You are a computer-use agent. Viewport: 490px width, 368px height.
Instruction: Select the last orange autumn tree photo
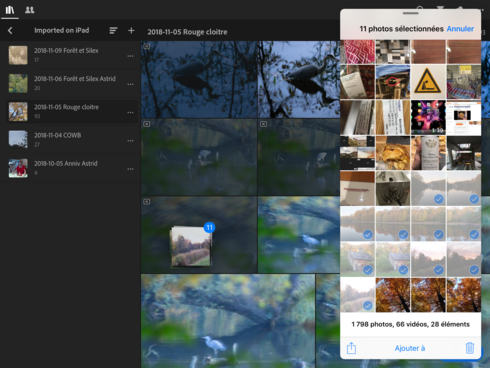[463, 295]
